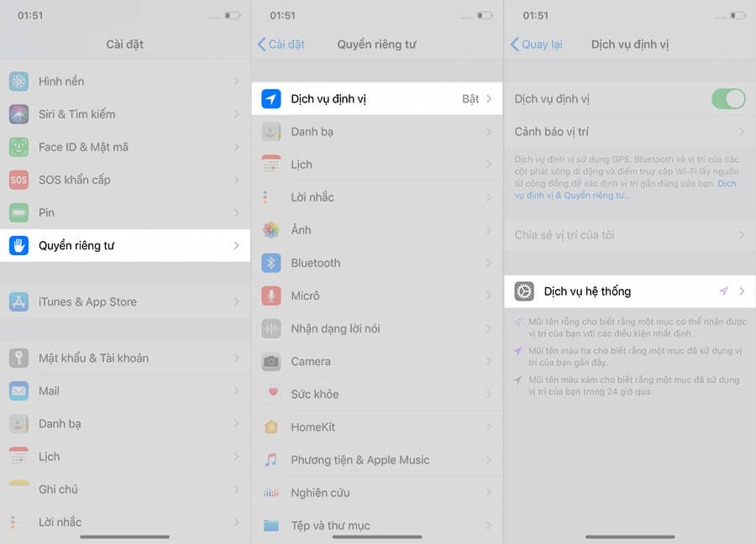The width and height of the screenshot is (756, 544).
Task: Open chevron next to Dịch vụ hệ thống
Action: [741, 291]
